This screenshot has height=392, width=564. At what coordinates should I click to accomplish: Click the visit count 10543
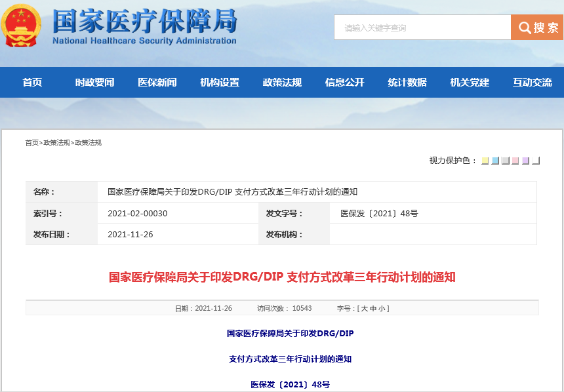click(x=302, y=309)
